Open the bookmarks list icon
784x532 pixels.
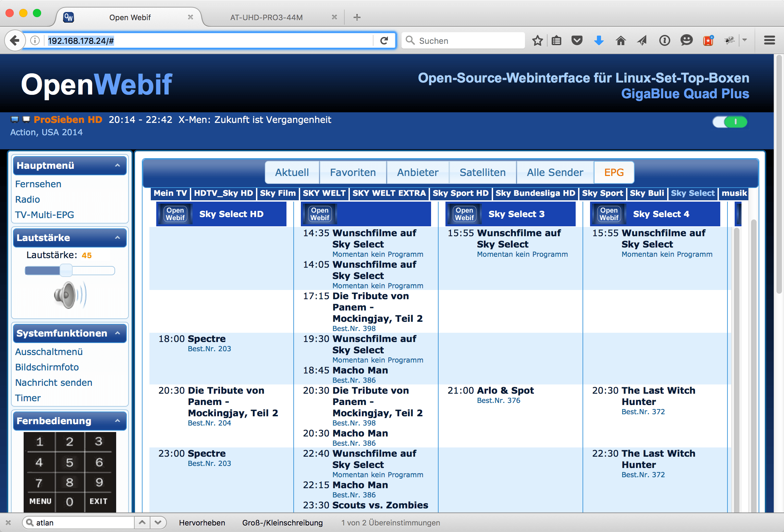[556, 41]
